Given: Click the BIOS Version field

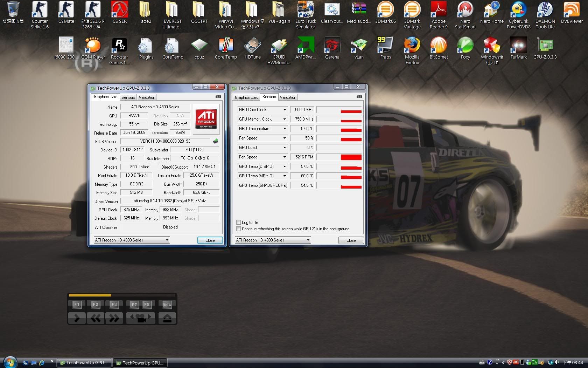Looking at the screenshot, I should click(165, 141).
